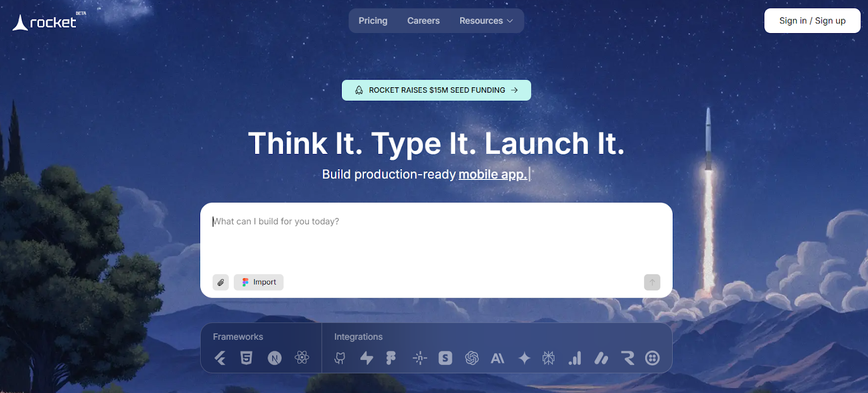
Task: Click the Gemini sparkle integration icon
Action: click(524, 358)
